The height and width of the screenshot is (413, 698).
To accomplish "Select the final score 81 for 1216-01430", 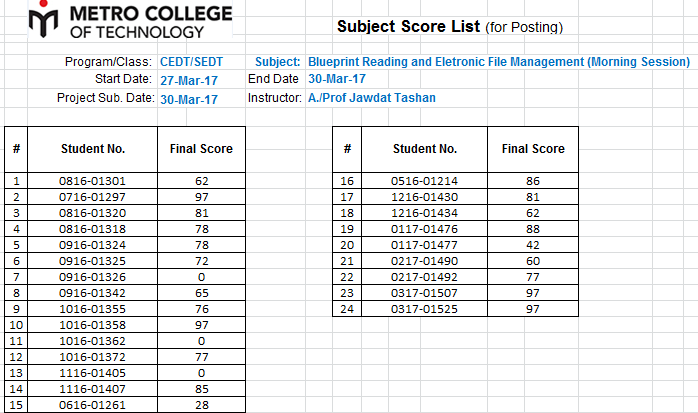I will [533, 197].
